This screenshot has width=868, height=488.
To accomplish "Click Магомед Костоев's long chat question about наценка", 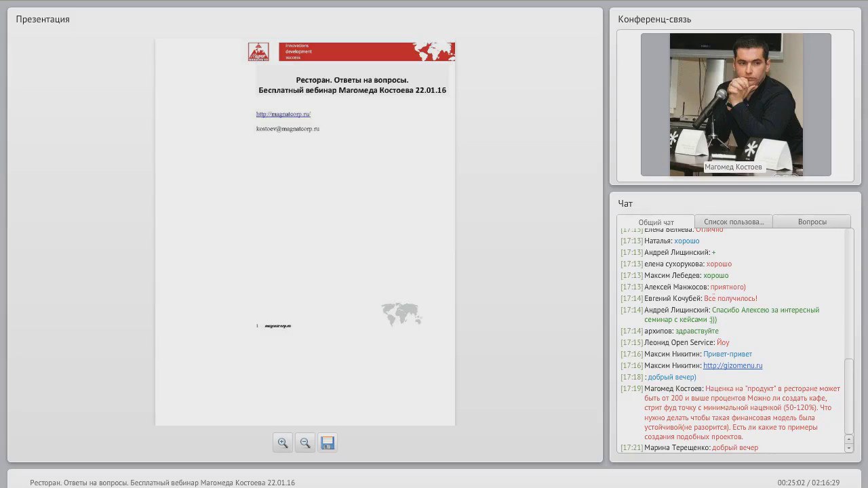I will (742, 413).
